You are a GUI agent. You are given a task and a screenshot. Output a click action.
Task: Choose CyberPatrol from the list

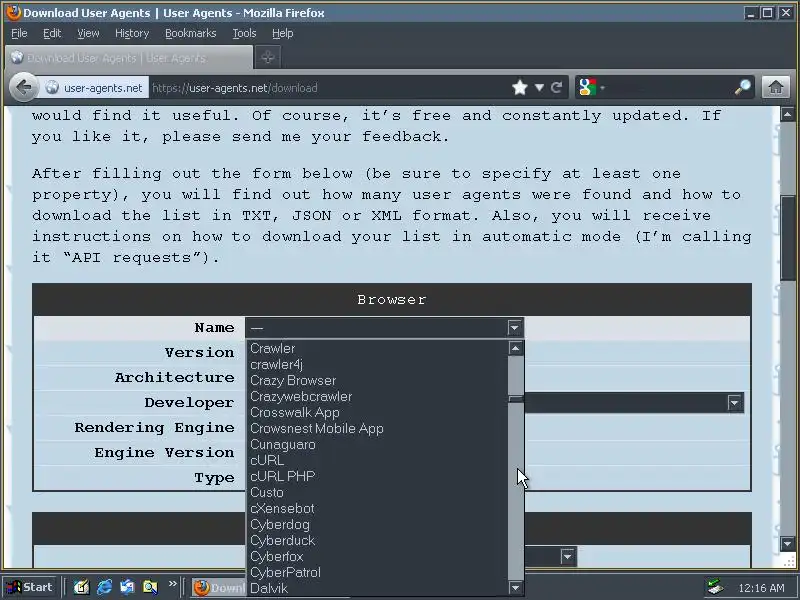point(378,572)
